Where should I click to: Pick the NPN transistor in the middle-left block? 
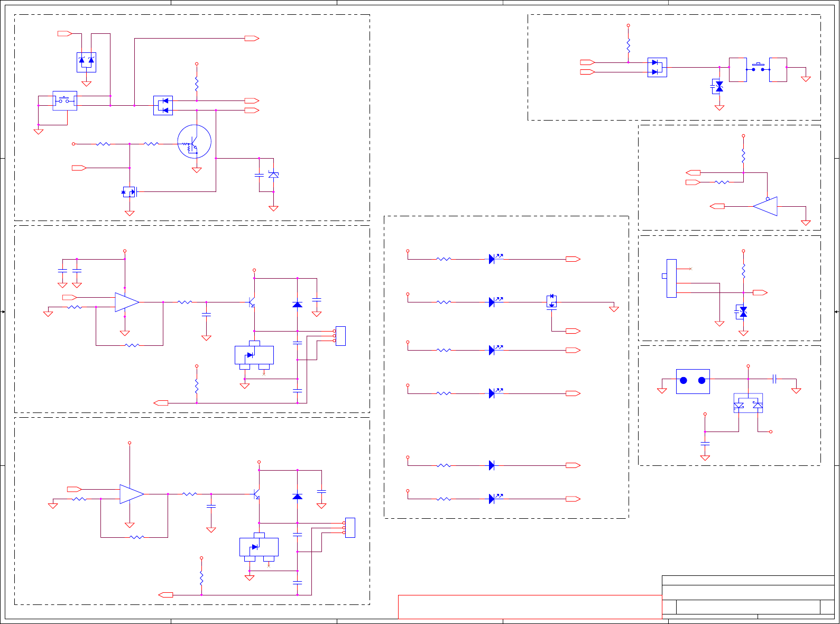coord(252,302)
